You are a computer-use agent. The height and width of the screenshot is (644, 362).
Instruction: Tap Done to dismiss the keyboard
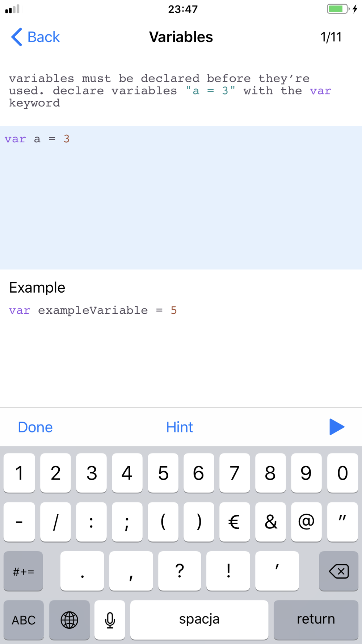coord(35,427)
